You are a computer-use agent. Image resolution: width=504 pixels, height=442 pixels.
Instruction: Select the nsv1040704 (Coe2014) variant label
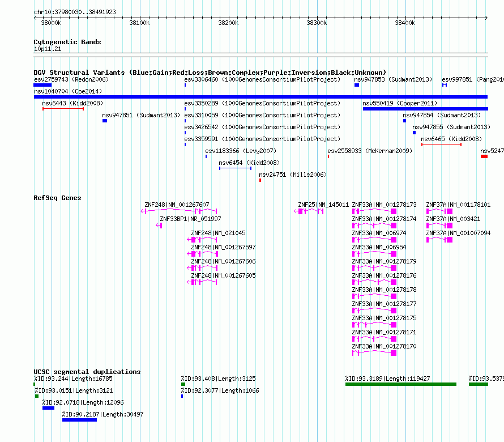click(x=68, y=91)
